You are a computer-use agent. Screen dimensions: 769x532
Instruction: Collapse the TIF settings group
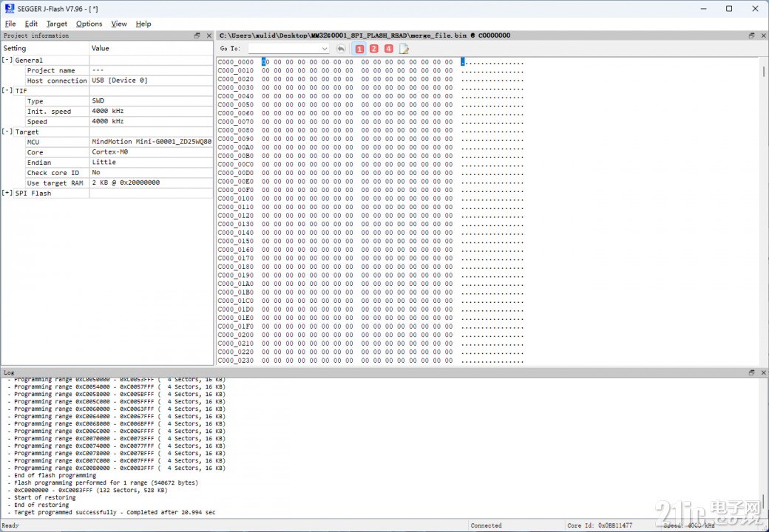[7, 91]
